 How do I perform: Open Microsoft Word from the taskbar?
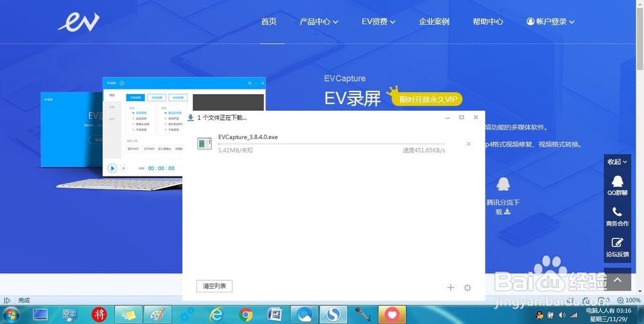tap(275, 315)
